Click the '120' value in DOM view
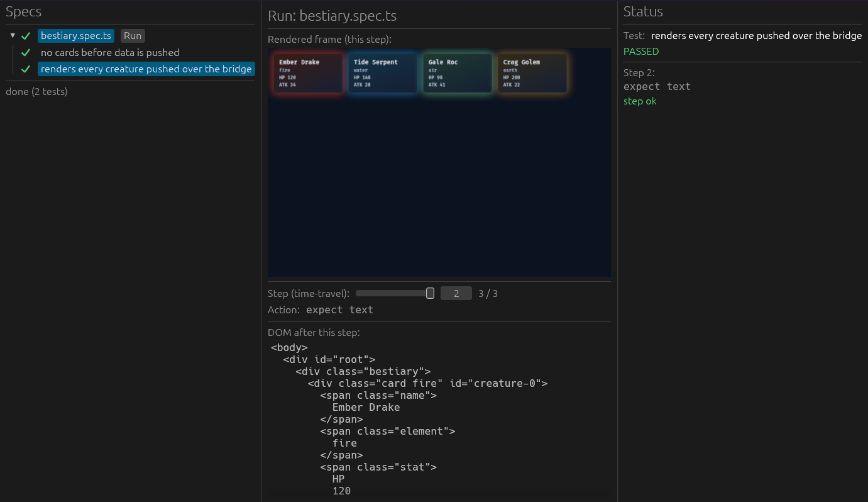This screenshot has height=502, width=868. 341,491
